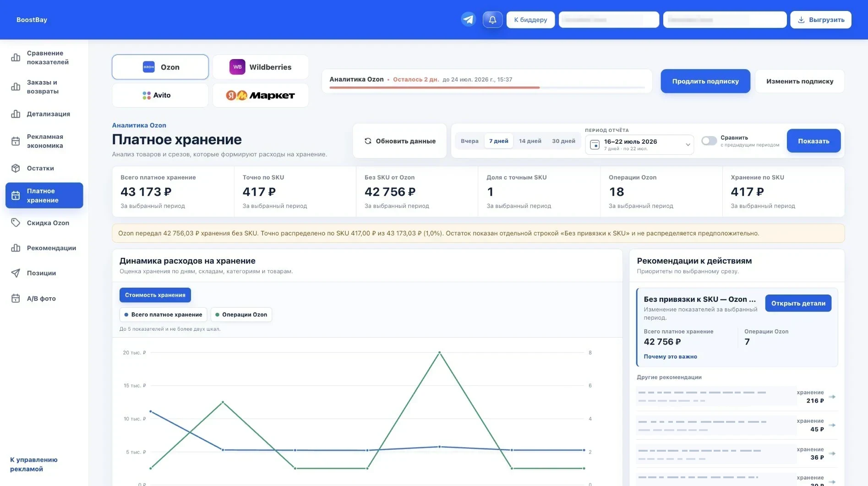The height and width of the screenshot is (486, 868).
Task: Click the arrow next to хранение 45 ₽
Action: coord(832,425)
